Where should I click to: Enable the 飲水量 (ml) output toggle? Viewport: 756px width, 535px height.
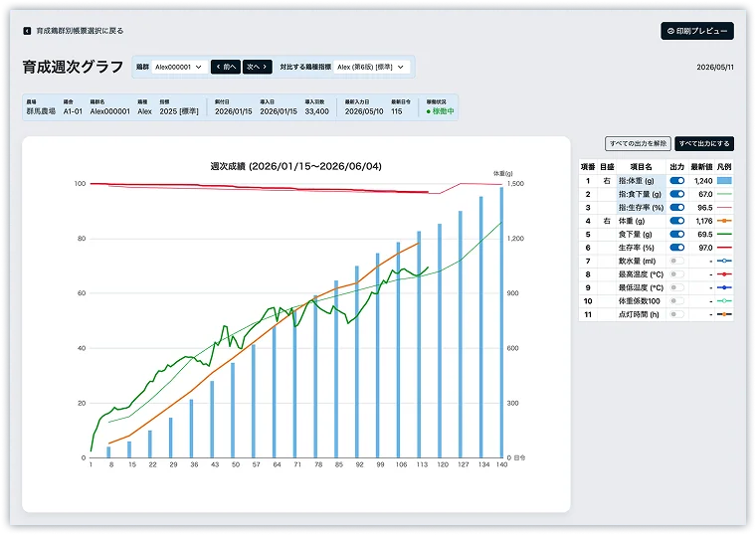point(677,261)
